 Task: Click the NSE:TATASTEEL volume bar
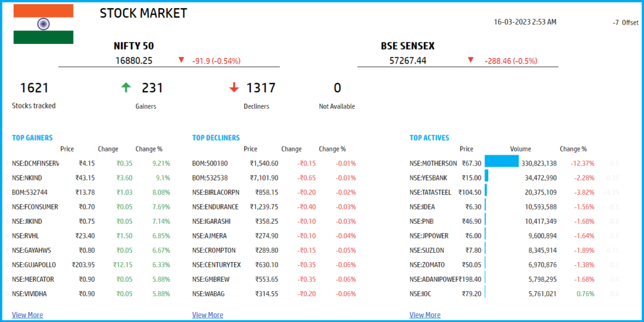486,190
